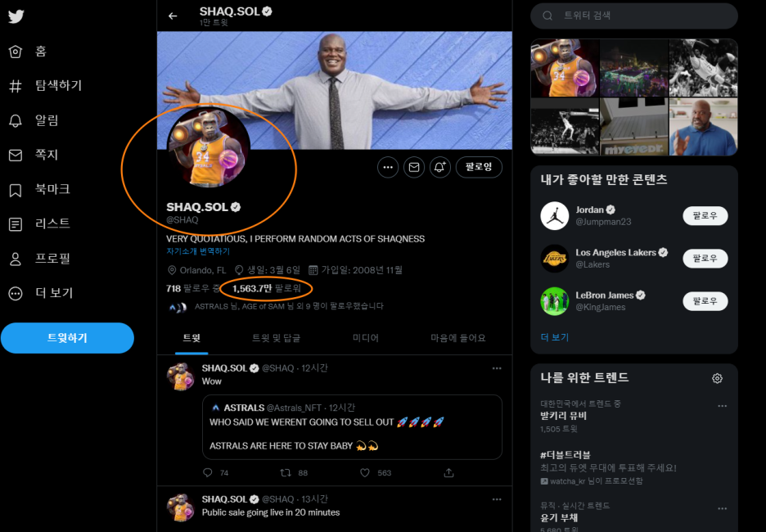Click @SHAQ handle in the Wow tweet
Screen dimensions: 766x532
tap(278, 368)
